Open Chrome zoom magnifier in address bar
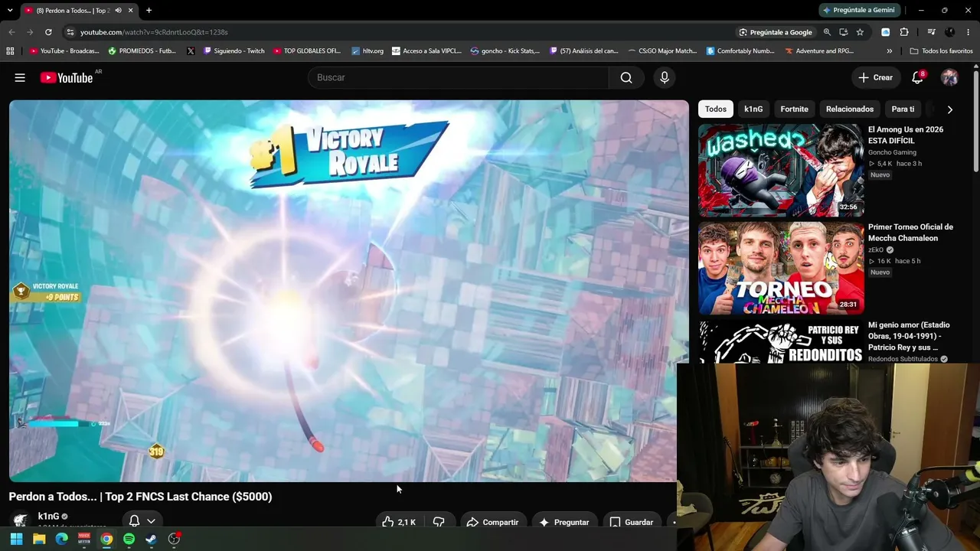 click(827, 32)
